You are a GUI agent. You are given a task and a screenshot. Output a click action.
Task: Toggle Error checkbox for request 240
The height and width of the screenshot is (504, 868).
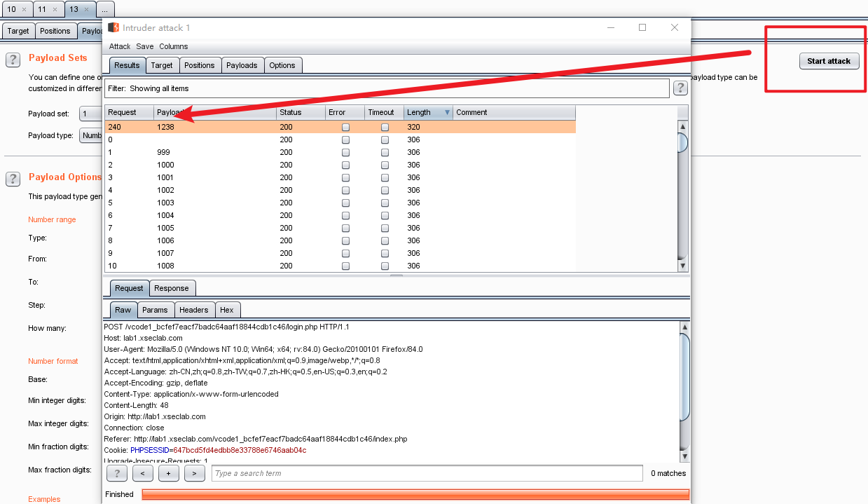tap(345, 127)
